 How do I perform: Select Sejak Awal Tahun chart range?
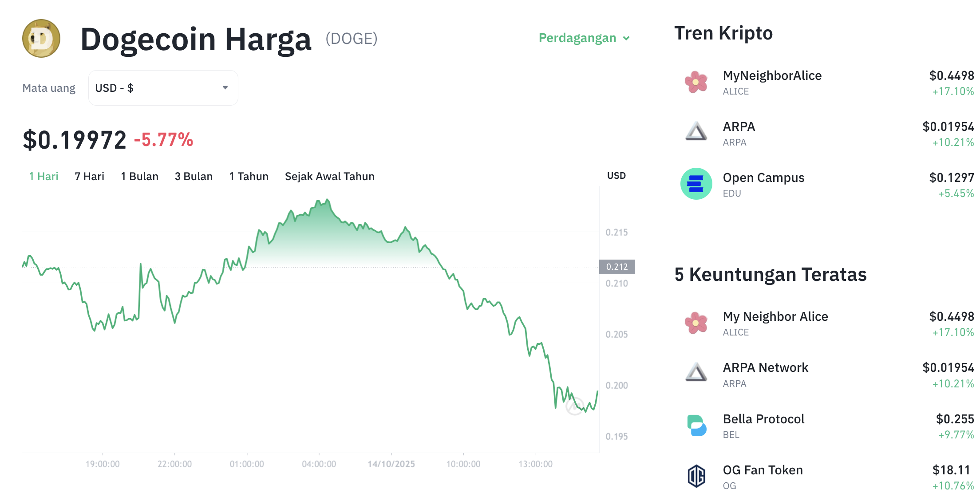pyautogui.click(x=329, y=177)
